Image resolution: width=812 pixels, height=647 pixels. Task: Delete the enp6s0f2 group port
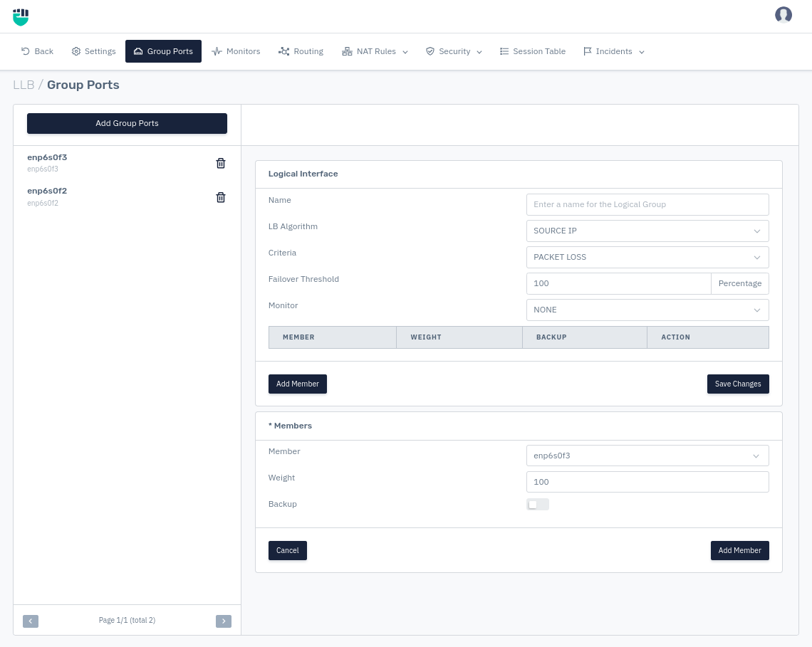(x=221, y=197)
